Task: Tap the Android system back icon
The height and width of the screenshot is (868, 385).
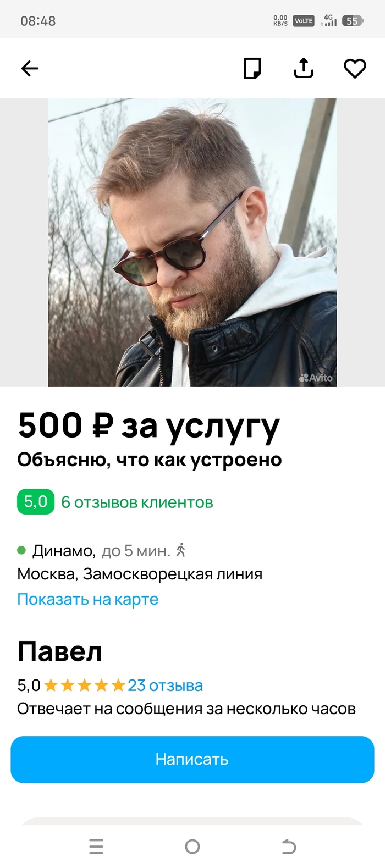Action: (x=289, y=847)
